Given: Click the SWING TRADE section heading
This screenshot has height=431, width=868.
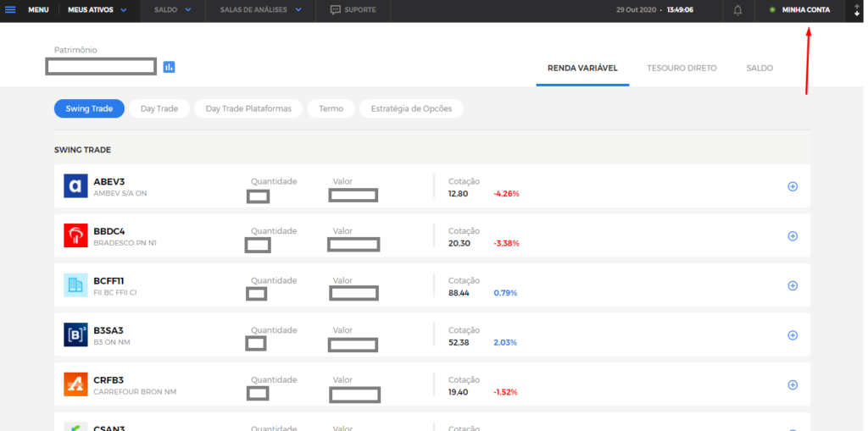Looking at the screenshot, I should click(x=82, y=150).
